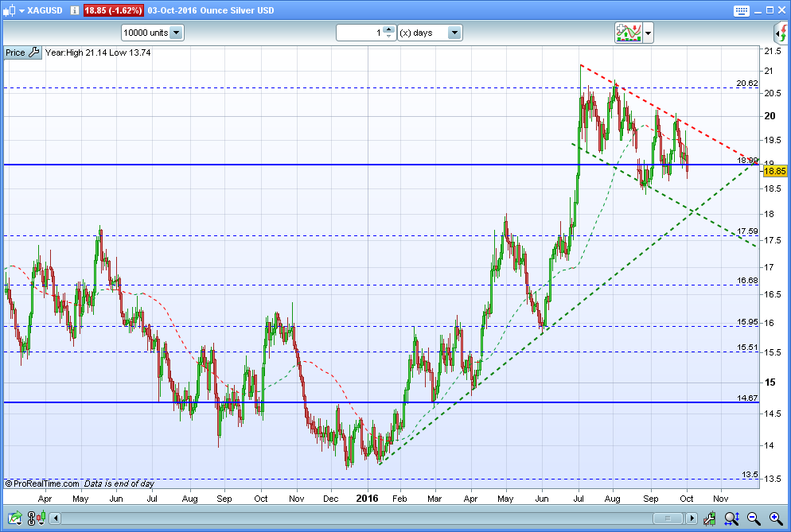Screen dimensions: 791x532
Task: Click the horizontal scrollbar thumb
Action: 668,518
